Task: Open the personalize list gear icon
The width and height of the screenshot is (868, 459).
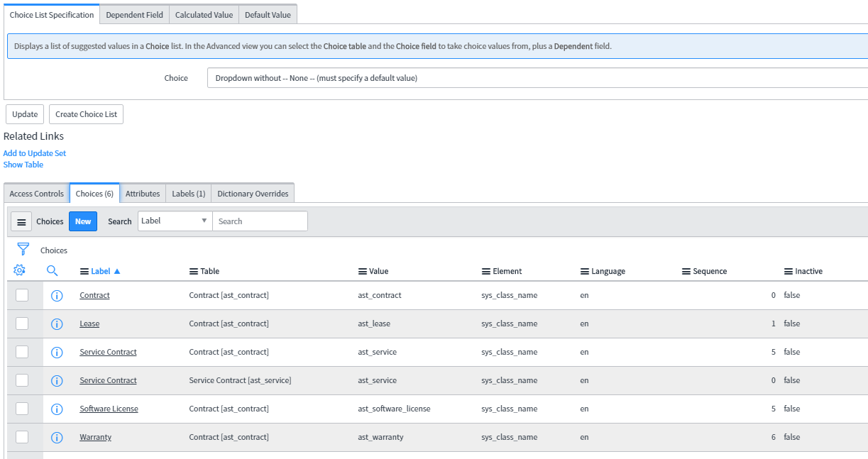Action: tap(19, 270)
